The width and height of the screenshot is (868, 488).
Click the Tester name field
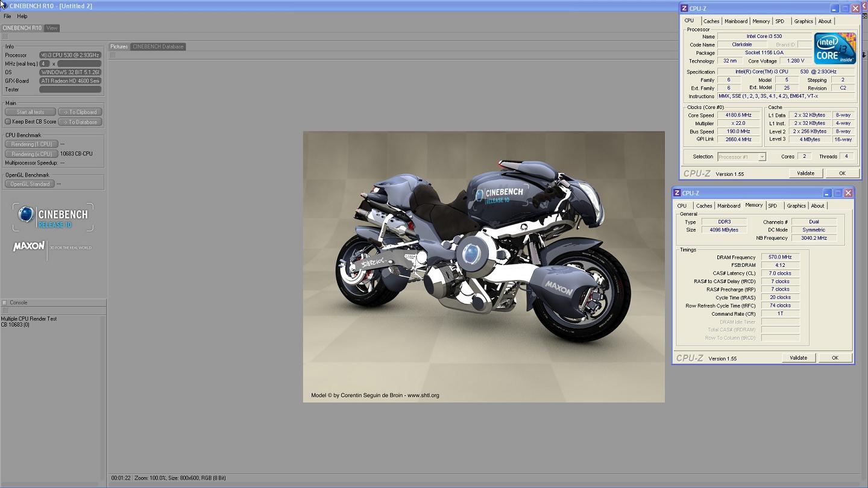pyautogui.click(x=70, y=89)
